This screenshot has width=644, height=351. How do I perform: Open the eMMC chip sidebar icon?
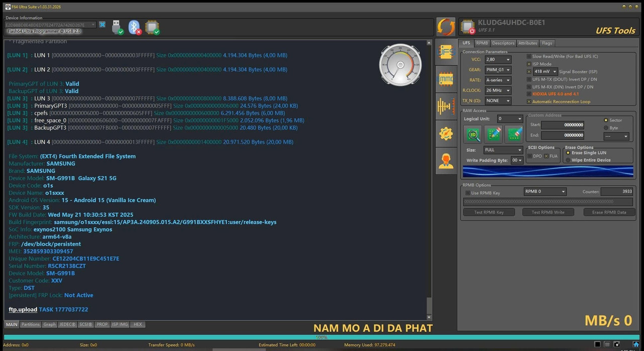446,78
